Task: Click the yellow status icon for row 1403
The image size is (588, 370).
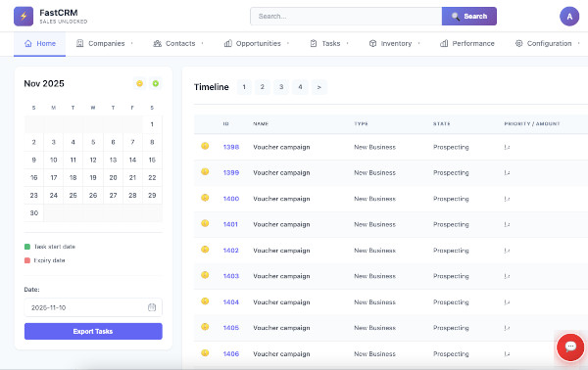Action: 205,275
